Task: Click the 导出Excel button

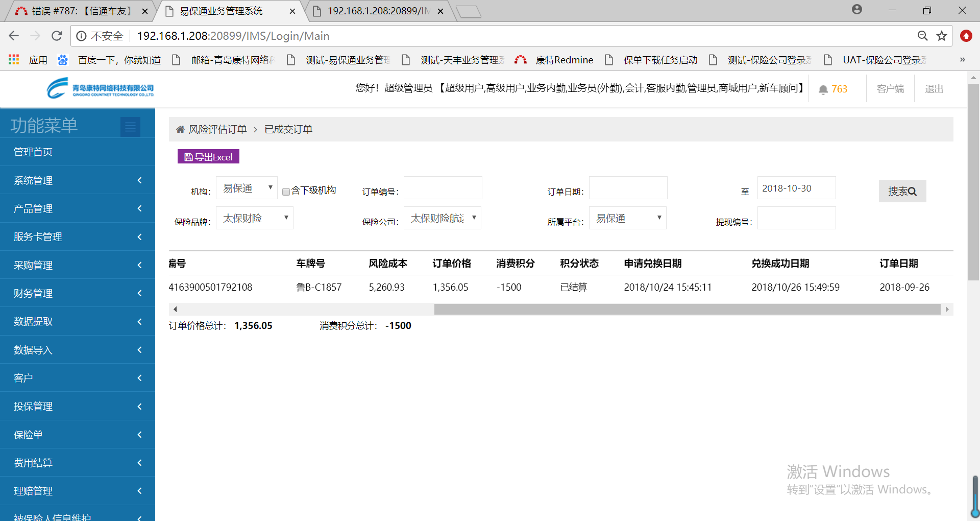Action: tap(208, 157)
